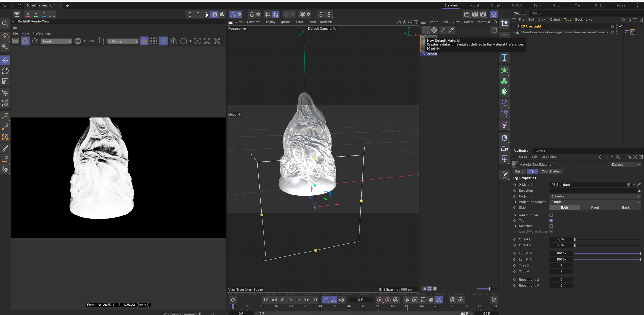Click the Record Active Objects keyframe button

(x=380, y=300)
